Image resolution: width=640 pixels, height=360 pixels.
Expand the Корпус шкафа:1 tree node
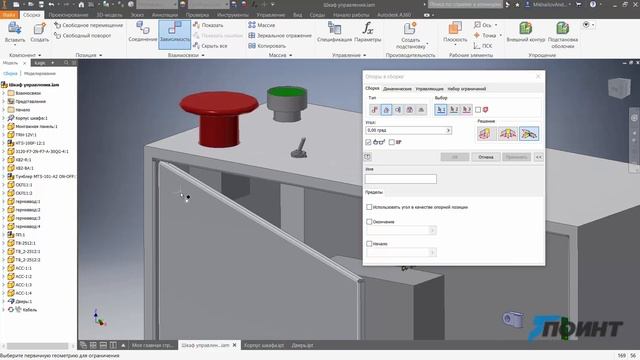pos(4,118)
